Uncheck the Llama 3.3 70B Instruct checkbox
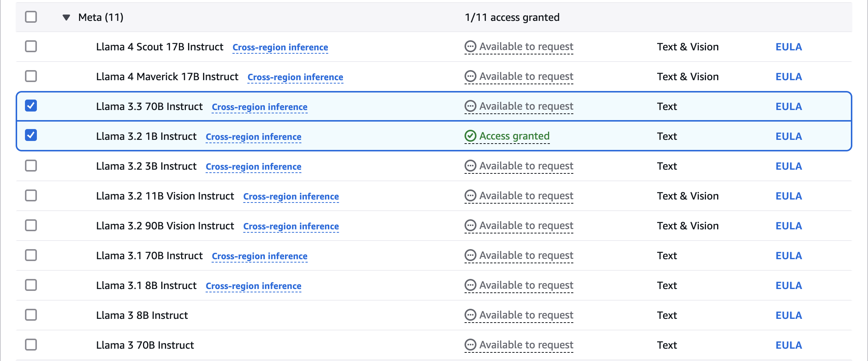 [31, 106]
